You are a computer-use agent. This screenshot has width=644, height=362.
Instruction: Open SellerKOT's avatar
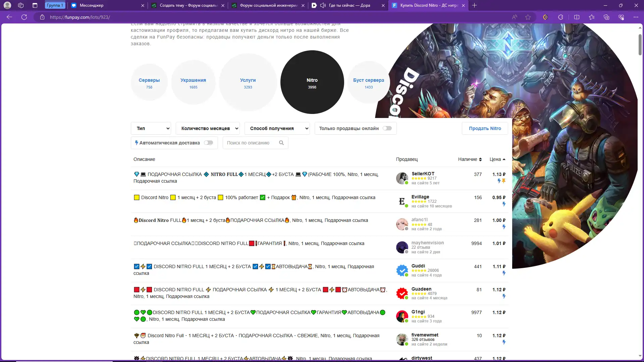click(402, 178)
